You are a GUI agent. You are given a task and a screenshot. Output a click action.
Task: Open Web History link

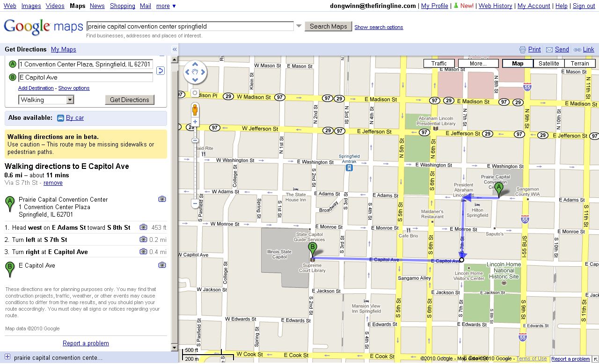(495, 6)
